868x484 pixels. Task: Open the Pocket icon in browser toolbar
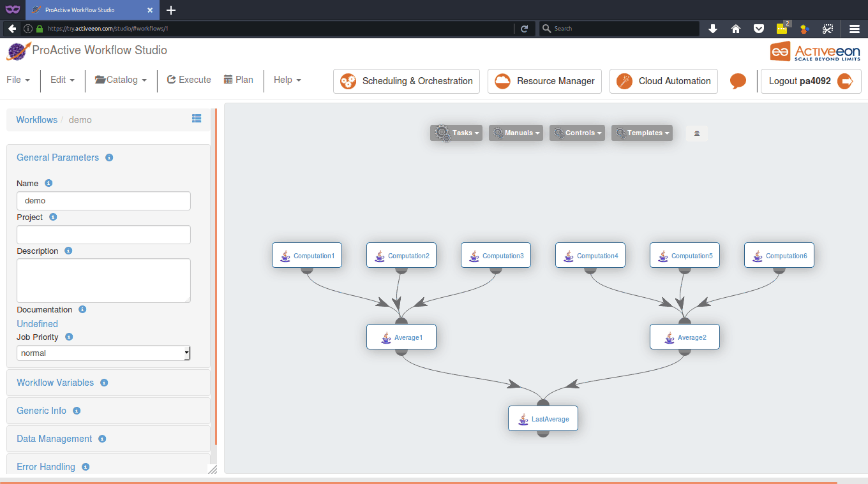pyautogui.click(x=759, y=29)
